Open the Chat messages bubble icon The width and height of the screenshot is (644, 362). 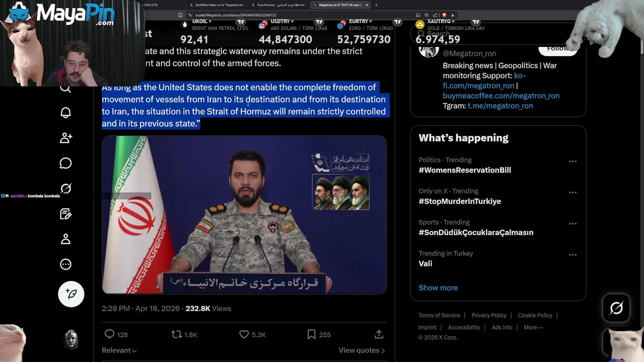click(66, 163)
